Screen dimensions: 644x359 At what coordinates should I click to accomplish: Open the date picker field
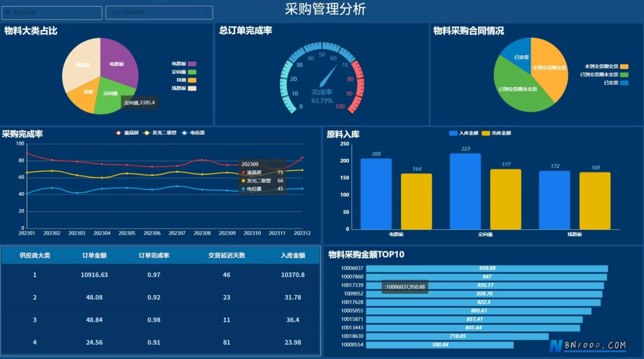(x=52, y=13)
